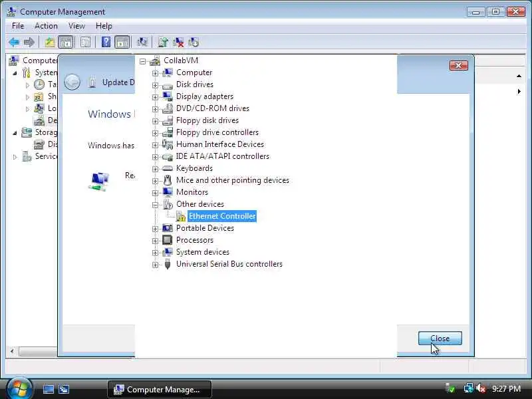This screenshot has width=532, height=399.
Task: Open the File menu
Action: click(x=18, y=26)
